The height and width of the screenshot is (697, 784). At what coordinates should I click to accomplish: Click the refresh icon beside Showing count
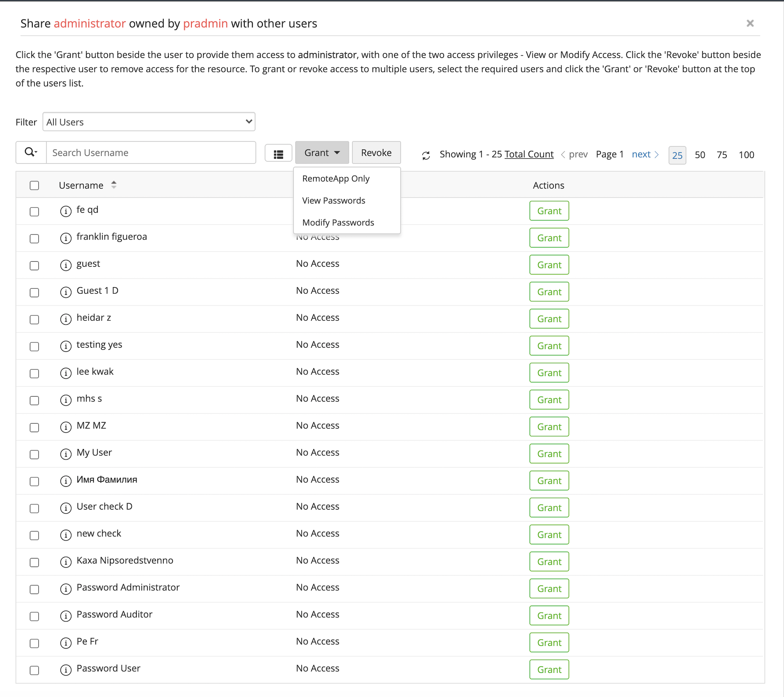pos(426,155)
